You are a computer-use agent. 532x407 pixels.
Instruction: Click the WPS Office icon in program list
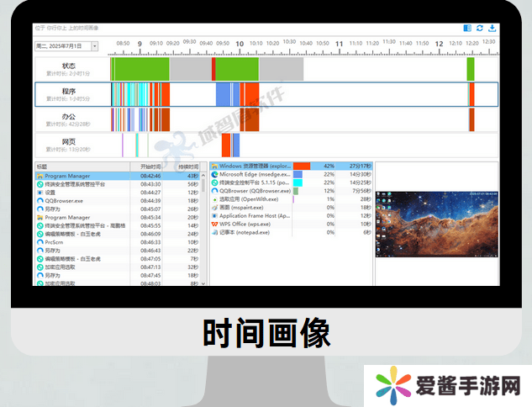point(215,225)
